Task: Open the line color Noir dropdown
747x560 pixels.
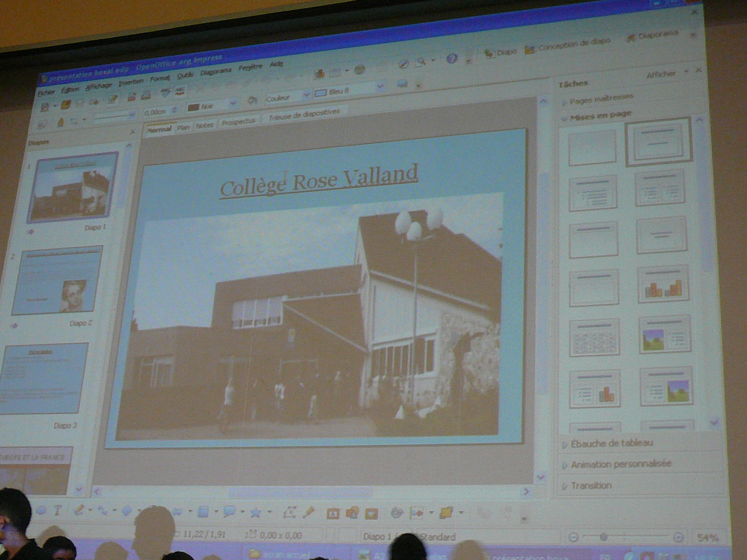Action: (233, 103)
